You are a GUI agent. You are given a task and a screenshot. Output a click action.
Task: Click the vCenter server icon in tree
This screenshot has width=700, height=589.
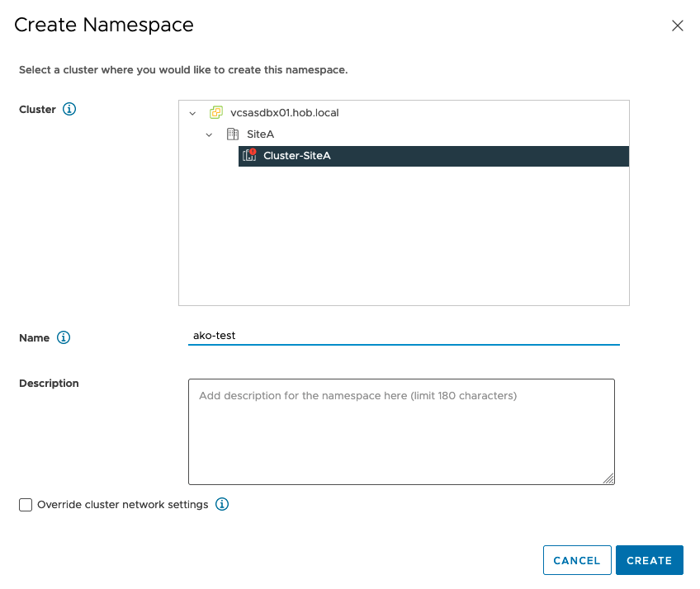(x=215, y=113)
